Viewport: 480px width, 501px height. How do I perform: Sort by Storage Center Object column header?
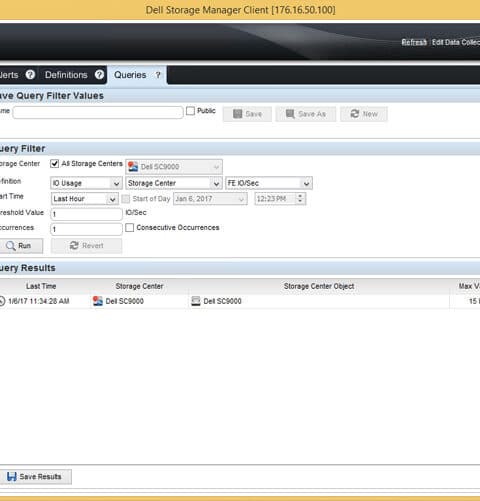[x=319, y=286]
